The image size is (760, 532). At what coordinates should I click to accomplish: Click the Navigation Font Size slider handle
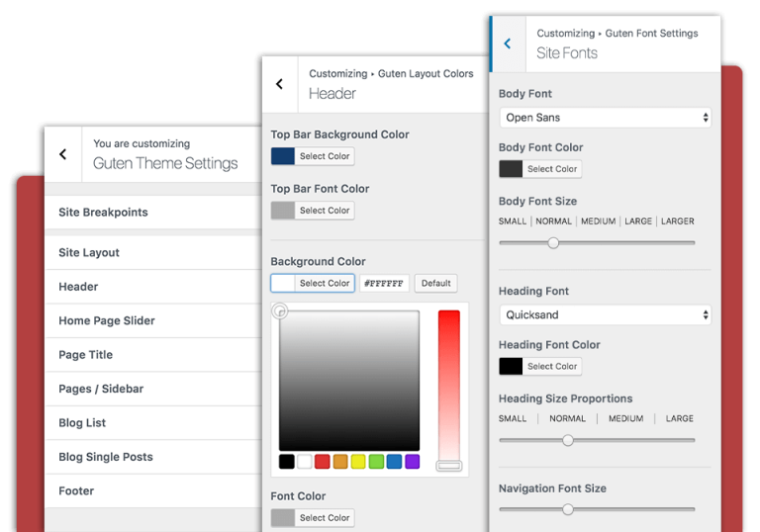click(568, 509)
